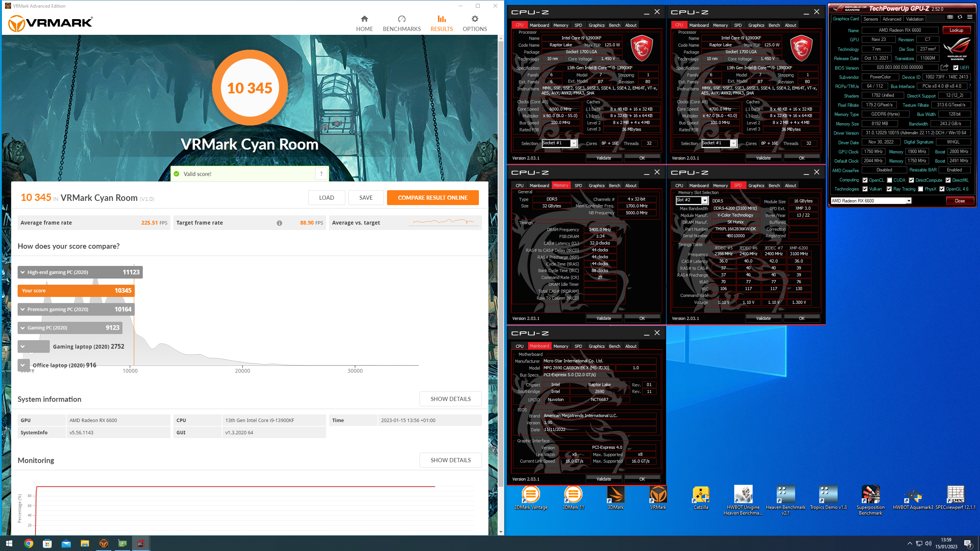Click the target frame rate info icon
This screenshot has width=980, height=551.
[x=279, y=223]
